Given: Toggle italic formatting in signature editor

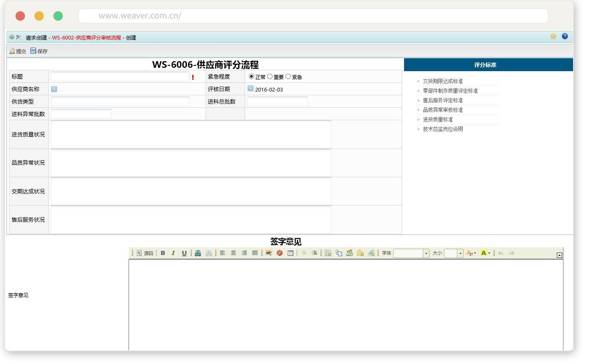Looking at the screenshot, I should point(173,253).
